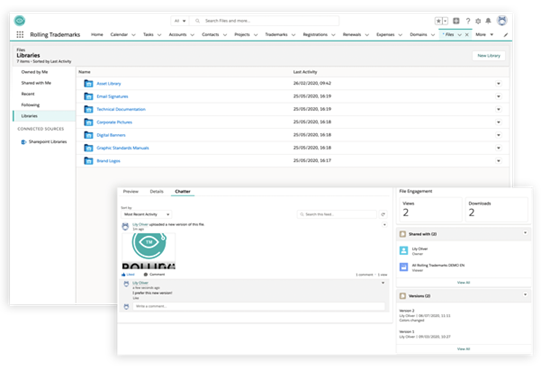Open the uploaded logo image thumbnail

(149, 251)
